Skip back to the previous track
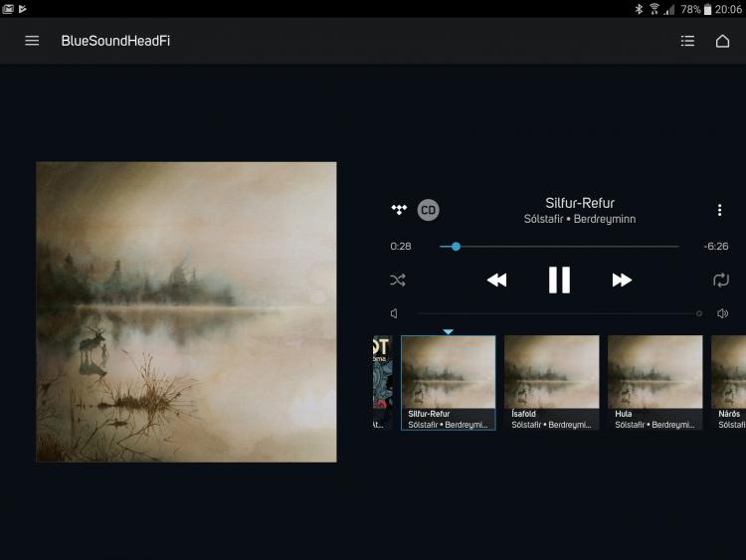746x560 pixels. click(x=496, y=280)
